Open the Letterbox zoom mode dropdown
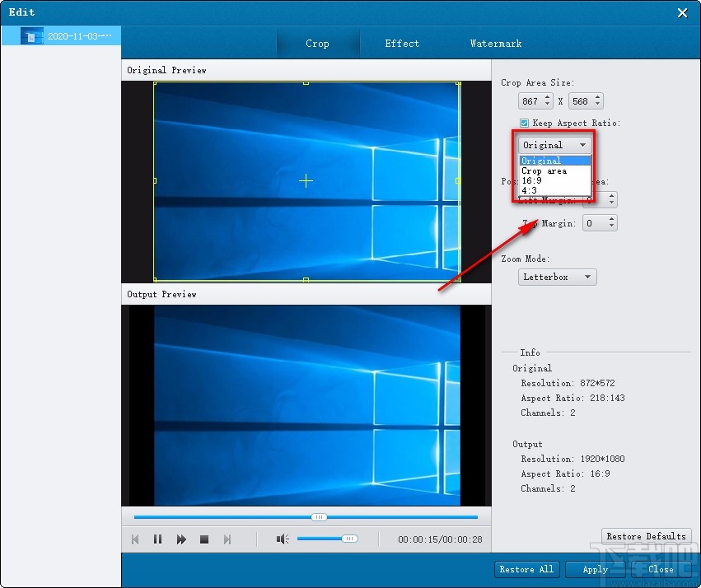 click(557, 277)
